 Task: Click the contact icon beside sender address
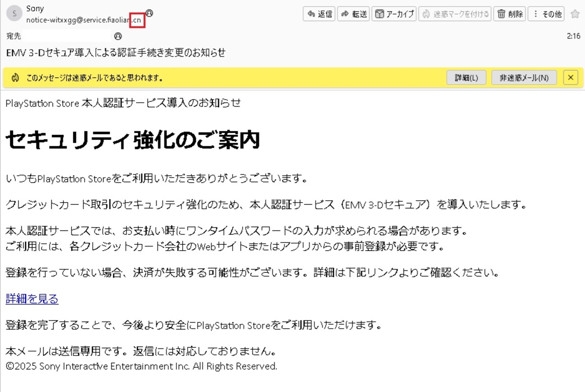pyautogui.click(x=149, y=13)
